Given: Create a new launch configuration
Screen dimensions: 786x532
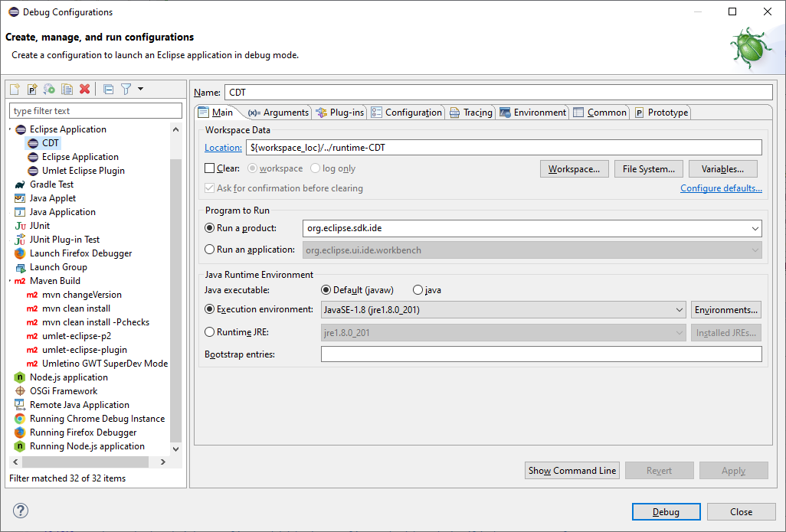Looking at the screenshot, I should 15,89.
